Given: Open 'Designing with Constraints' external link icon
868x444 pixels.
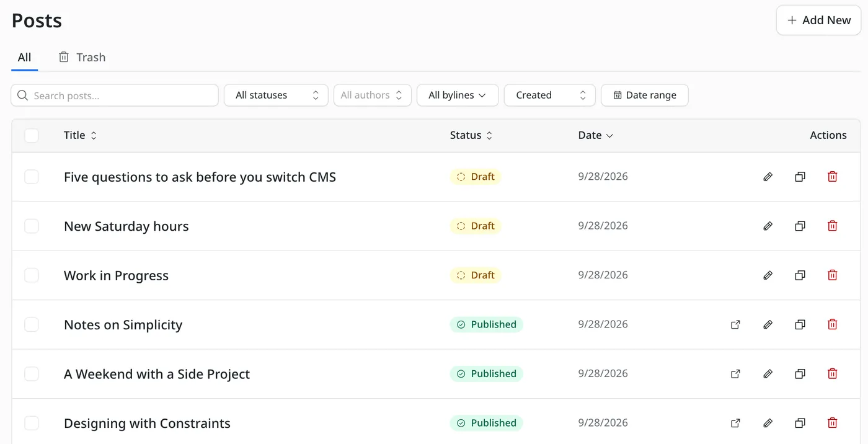Looking at the screenshot, I should [735, 423].
